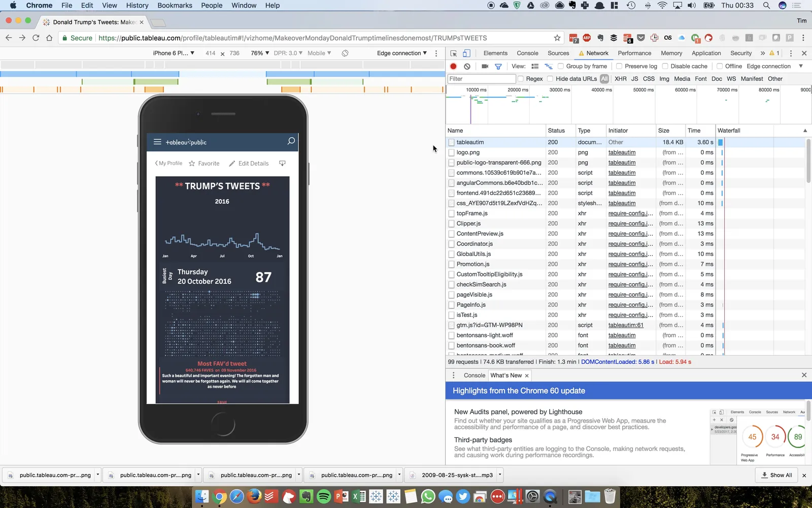The height and width of the screenshot is (508, 812).
Task: Click the network filter text field
Action: [482, 79]
